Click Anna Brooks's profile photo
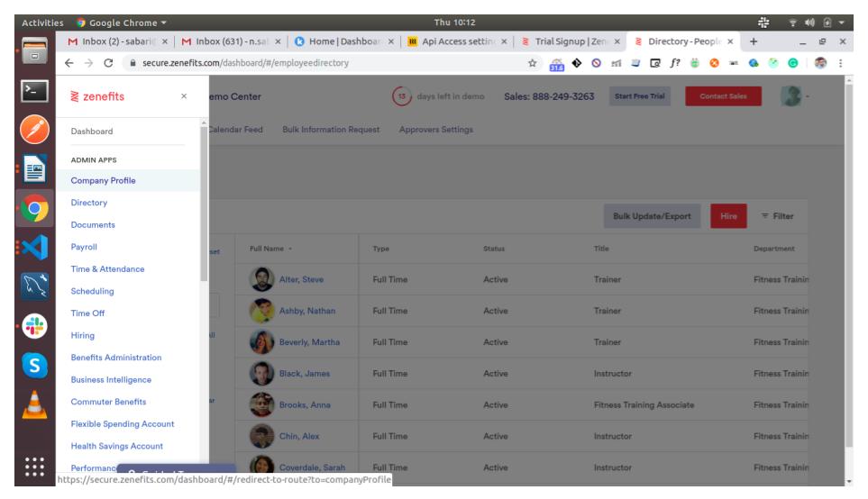868x499 pixels. point(261,405)
